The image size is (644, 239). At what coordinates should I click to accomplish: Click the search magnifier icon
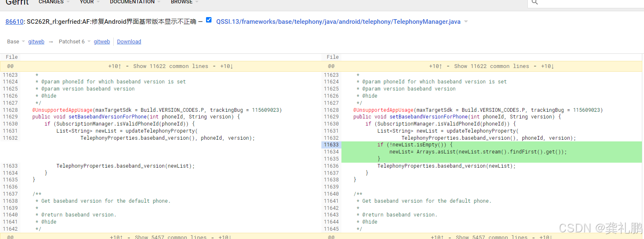coord(535,2)
